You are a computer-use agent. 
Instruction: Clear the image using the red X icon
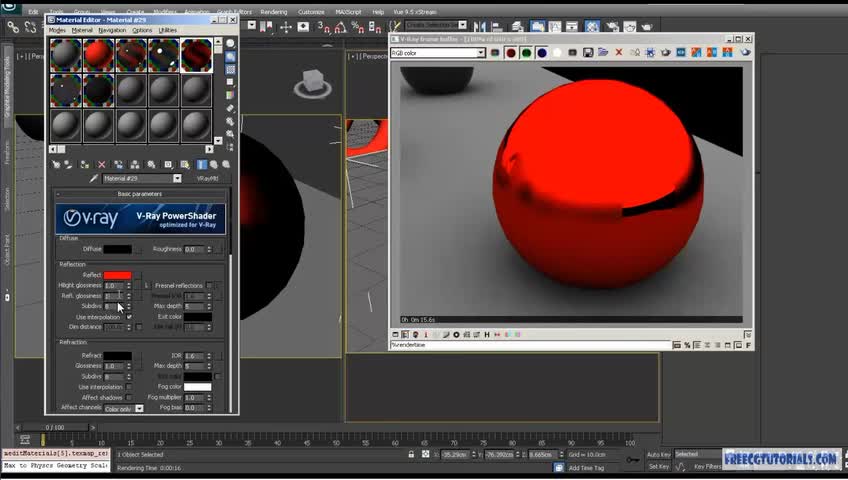pos(620,53)
